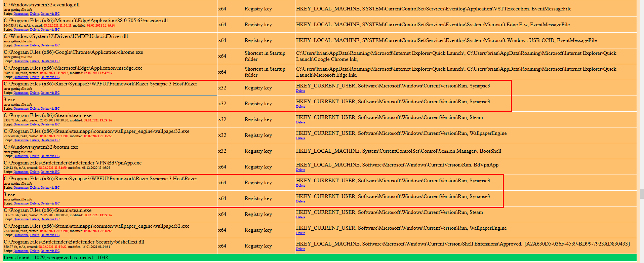The height and width of the screenshot is (263, 644).
Task: Select the eventlog.dll file path text
Action: [x=42, y=5]
